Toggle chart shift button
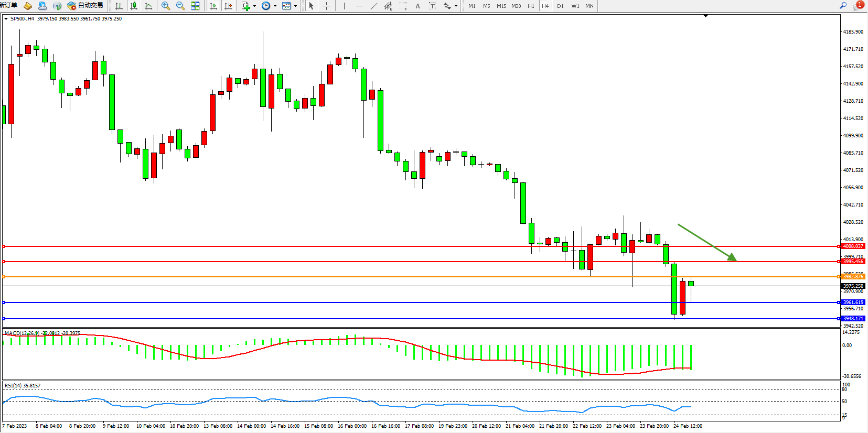The width and height of the screenshot is (868, 433). (x=228, y=6)
